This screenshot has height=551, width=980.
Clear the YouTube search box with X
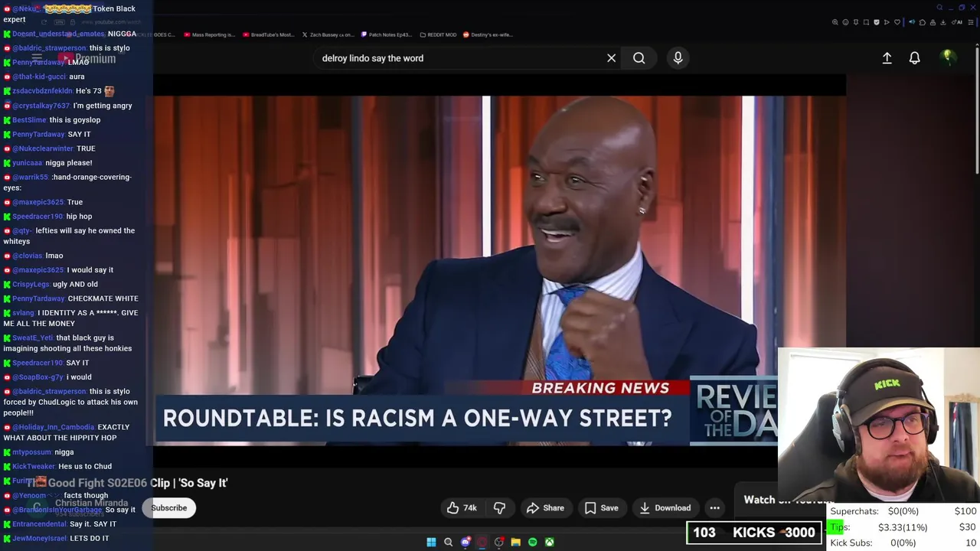611,58
